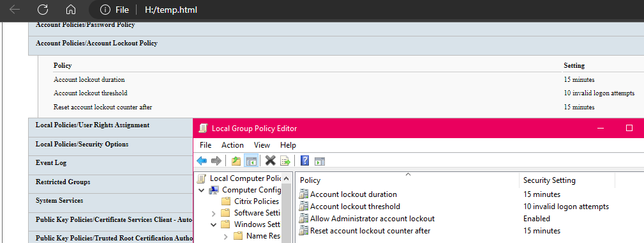Click the Delete X toolbar icon
644x243 pixels.
pos(270,161)
